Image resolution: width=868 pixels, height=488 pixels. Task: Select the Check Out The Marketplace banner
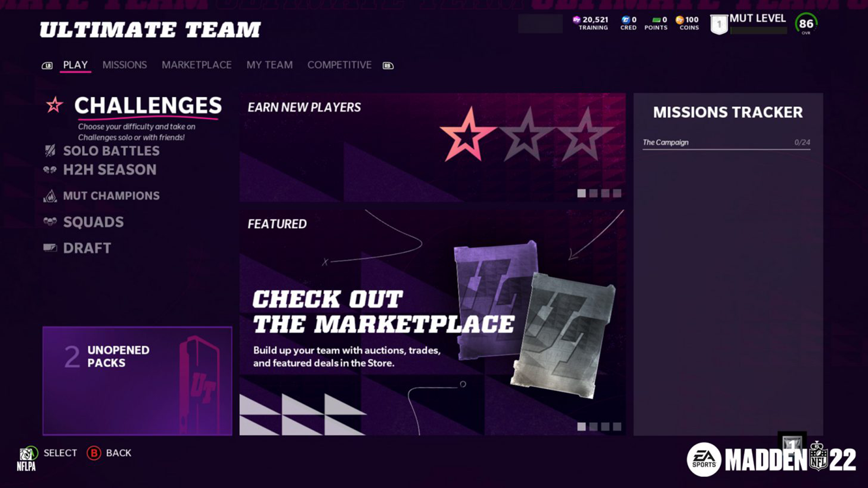click(x=433, y=322)
